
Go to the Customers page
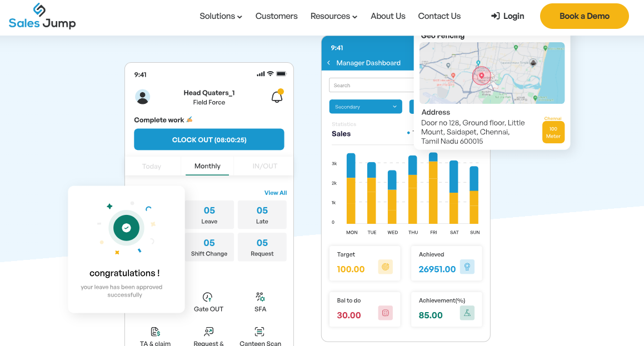(x=276, y=16)
